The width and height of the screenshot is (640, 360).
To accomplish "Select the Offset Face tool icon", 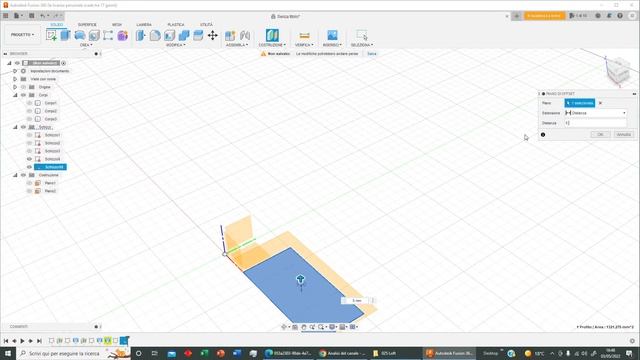I will point(198,36).
